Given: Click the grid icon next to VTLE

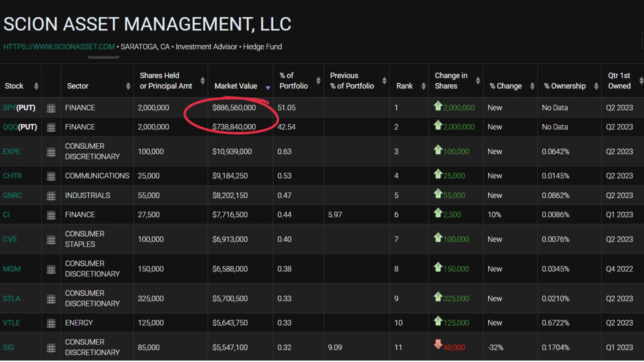Looking at the screenshot, I should (51, 323).
